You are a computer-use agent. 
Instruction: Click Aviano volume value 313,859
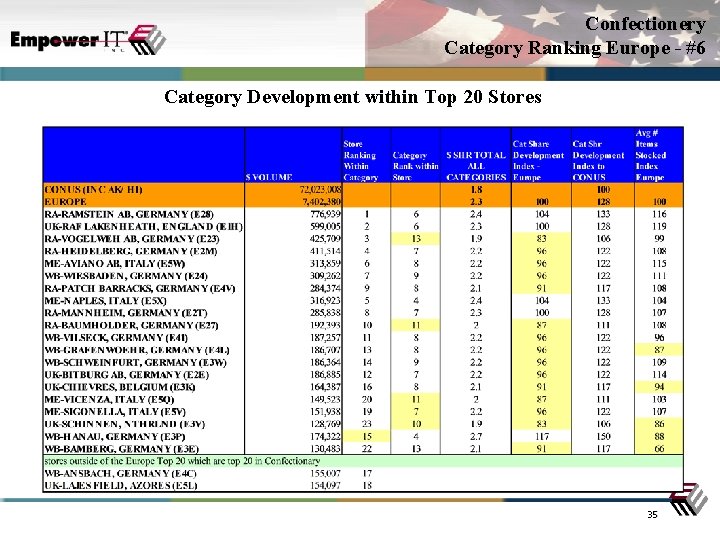[326, 264]
